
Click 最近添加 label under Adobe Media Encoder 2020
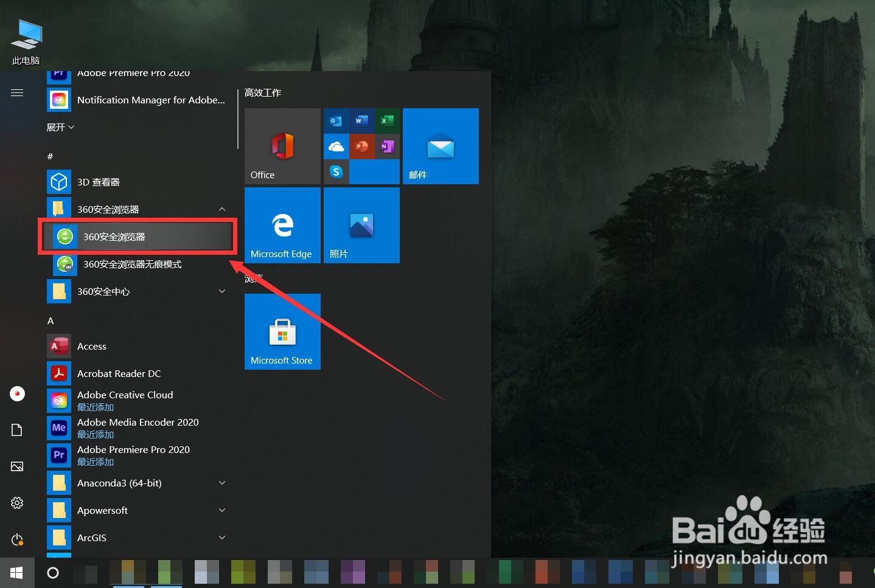(x=96, y=435)
